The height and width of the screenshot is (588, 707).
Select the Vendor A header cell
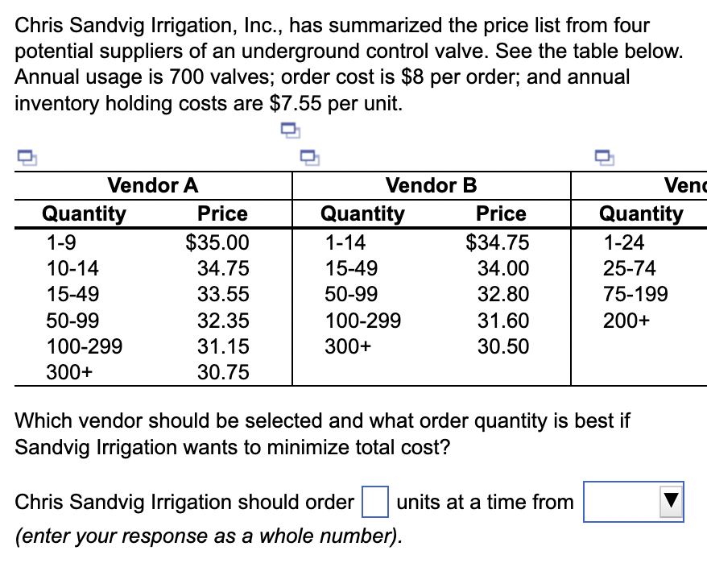(152, 185)
